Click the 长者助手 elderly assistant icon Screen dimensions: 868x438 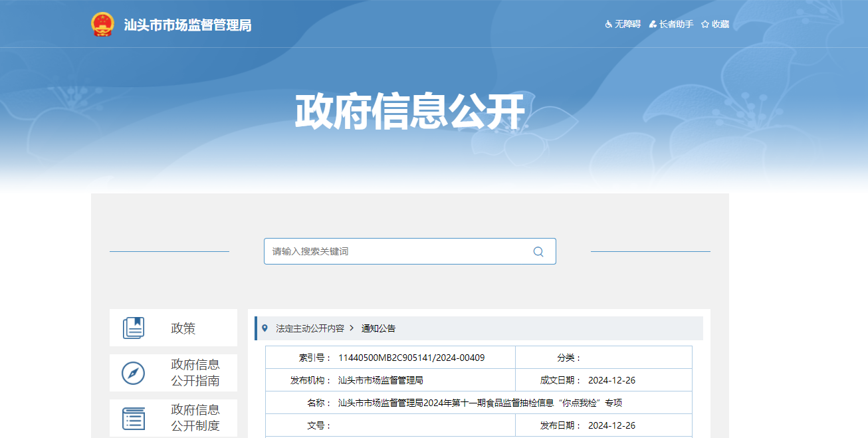pos(653,24)
